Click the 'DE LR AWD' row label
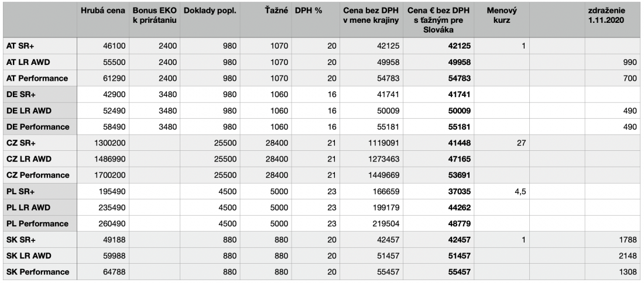Viewport: 644px width, 283px height. point(39,111)
